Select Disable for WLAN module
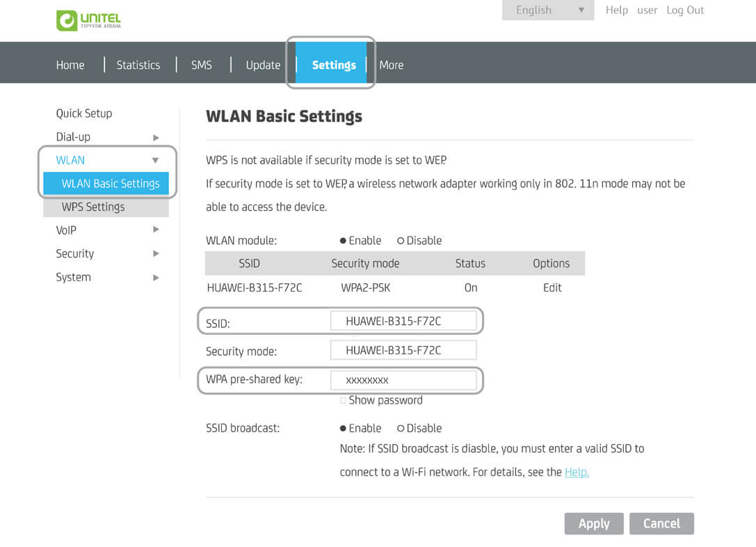The image size is (756, 547). point(401,241)
